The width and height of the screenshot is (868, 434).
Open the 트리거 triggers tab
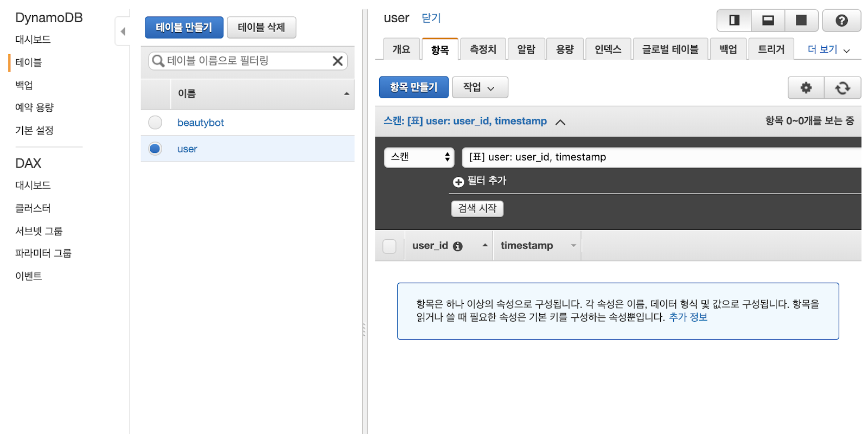[x=771, y=49]
